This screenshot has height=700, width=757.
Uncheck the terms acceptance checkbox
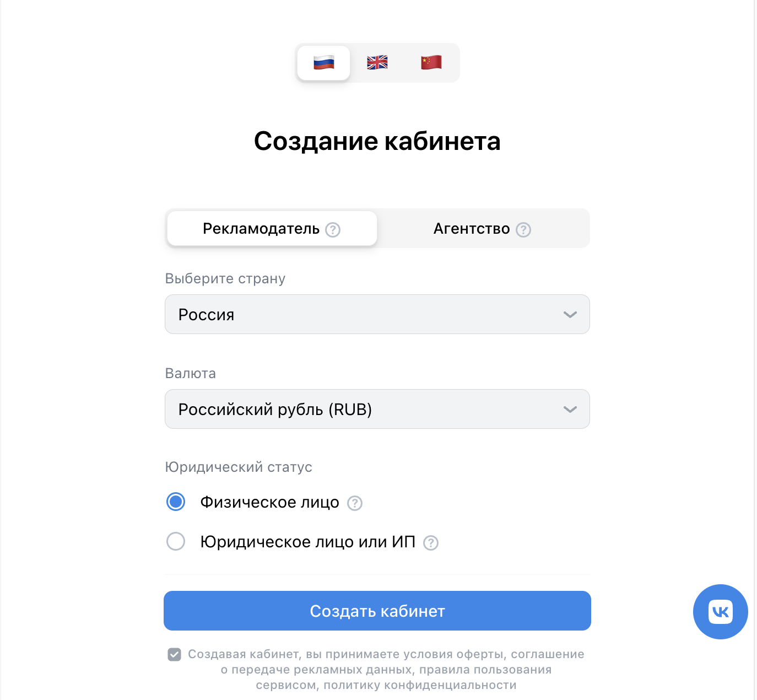pos(175,654)
